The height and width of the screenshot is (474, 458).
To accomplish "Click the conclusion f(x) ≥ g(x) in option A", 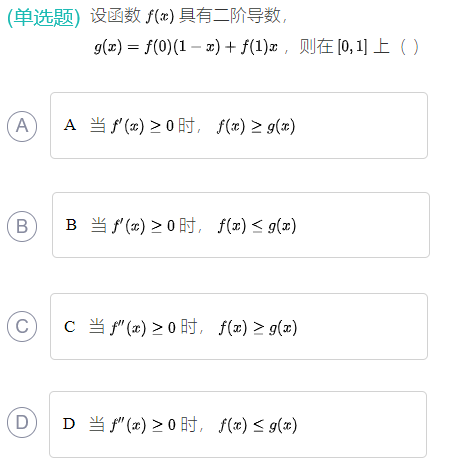I will pos(256,126).
